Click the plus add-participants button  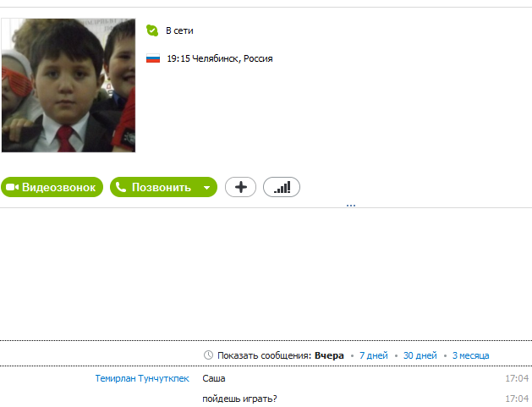(x=240, y=187)
